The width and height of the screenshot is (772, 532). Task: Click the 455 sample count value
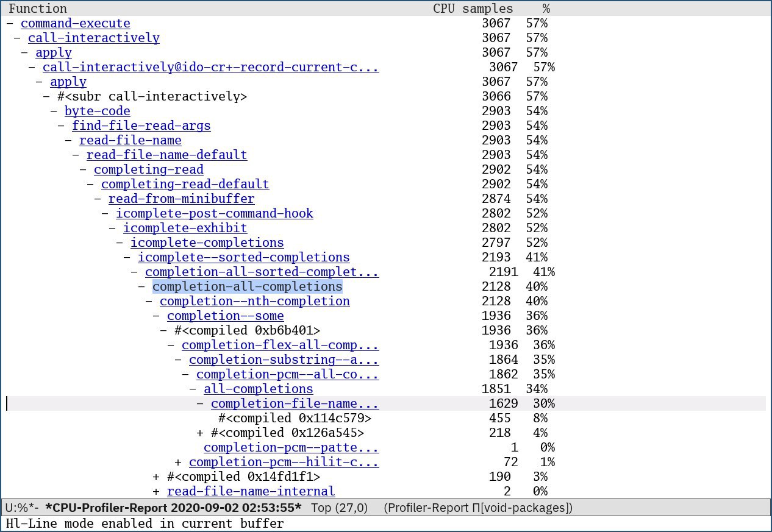coord(500,418)
